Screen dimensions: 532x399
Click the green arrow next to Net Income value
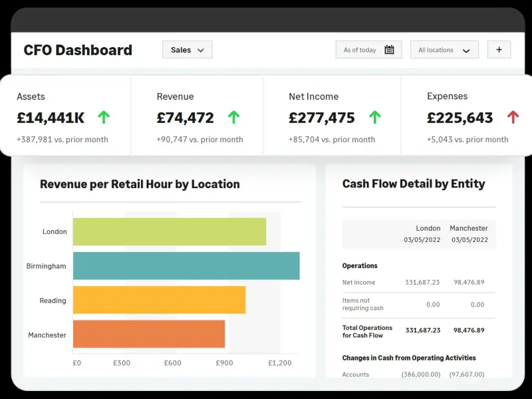point(374,118)
